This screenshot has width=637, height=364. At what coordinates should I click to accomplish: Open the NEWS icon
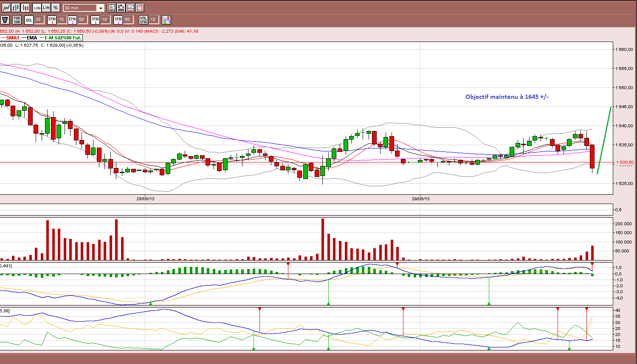tap(140, 8)
